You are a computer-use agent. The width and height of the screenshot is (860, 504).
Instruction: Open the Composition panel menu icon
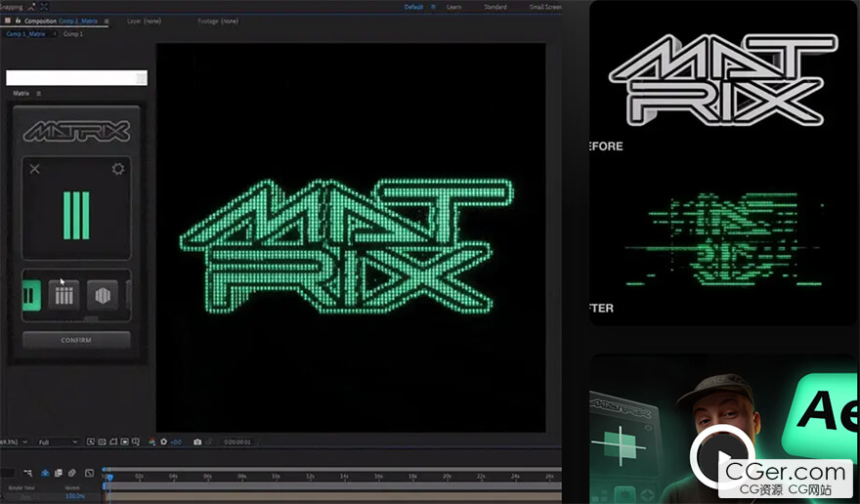coord(107,21)
